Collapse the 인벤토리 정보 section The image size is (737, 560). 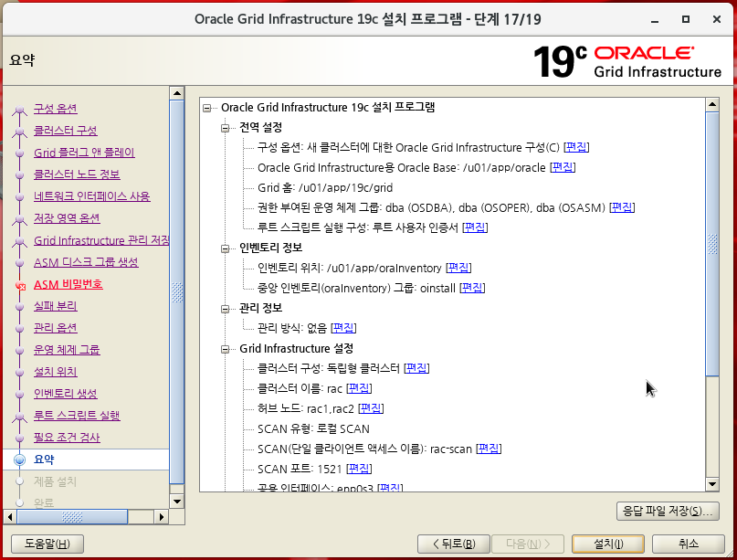(x=226, y=248)
